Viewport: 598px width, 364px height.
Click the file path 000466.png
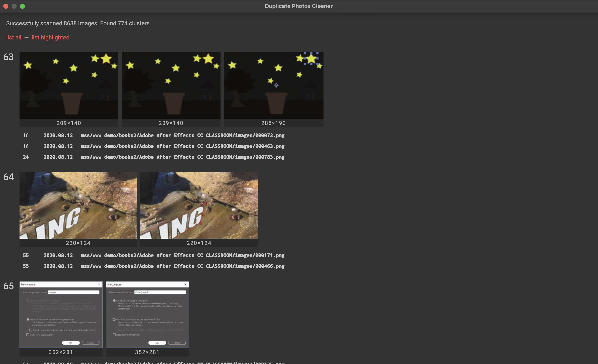[x=183, y=266]
